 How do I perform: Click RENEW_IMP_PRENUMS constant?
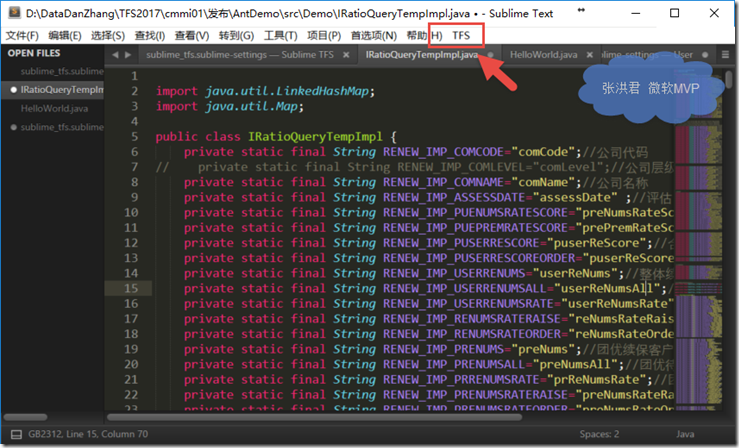(443, 349)
